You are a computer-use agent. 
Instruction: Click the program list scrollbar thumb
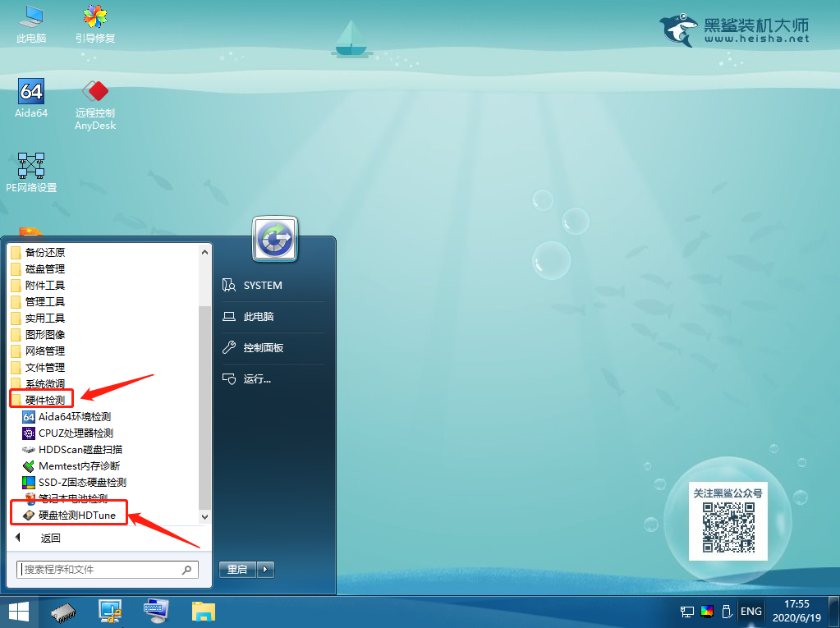pyautogui.click(x=204, y=407)
